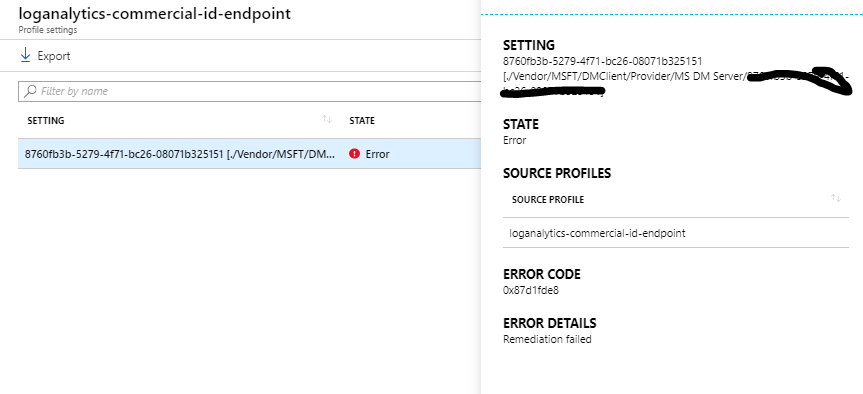Sort the SOURCE PROFILE column arrows

pos(836,198)
